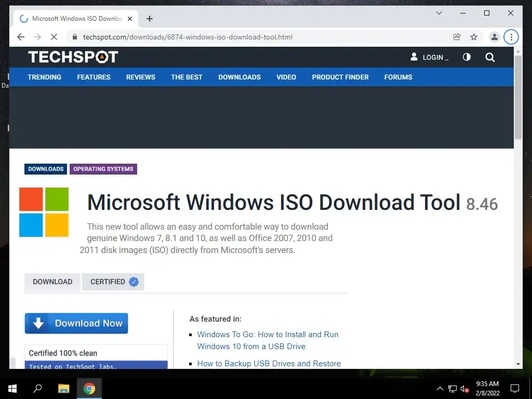
Task: Click the scrollbar down arrow
Action: 518,364
